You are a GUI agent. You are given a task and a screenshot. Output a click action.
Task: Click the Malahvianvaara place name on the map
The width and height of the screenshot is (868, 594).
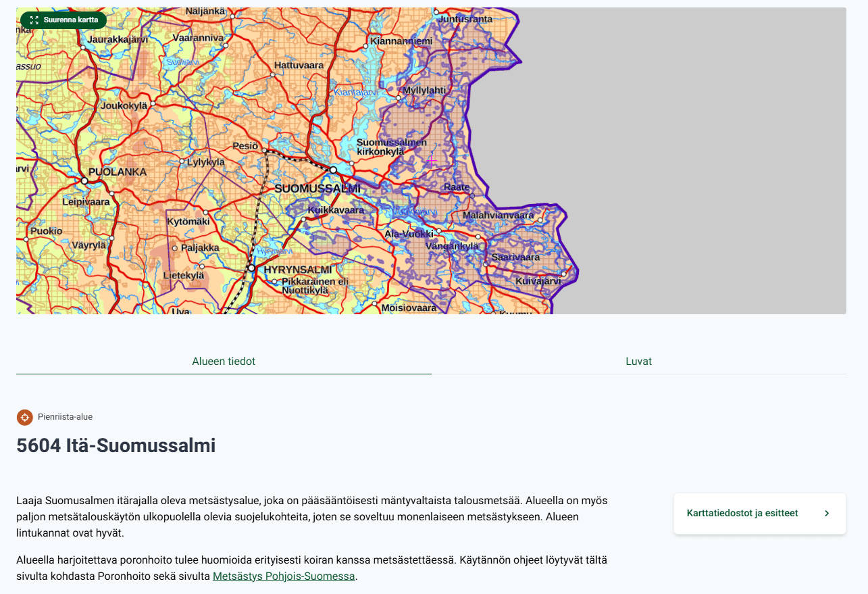[499, 216]
